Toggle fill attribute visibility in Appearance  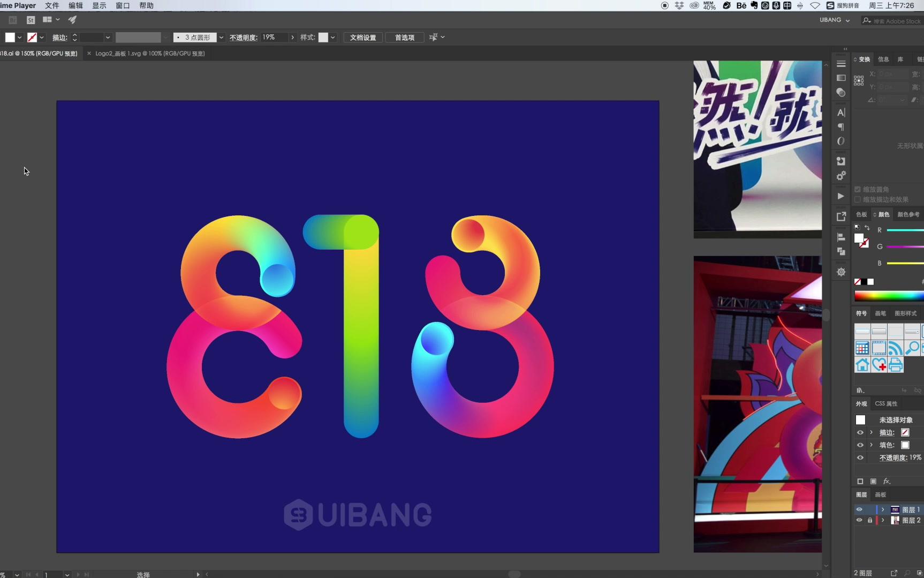coord(860,445)
